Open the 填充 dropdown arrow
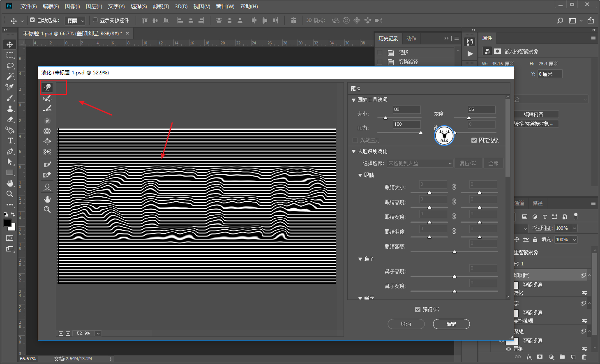Screen dimensions: 600x364 click(575, 240)
